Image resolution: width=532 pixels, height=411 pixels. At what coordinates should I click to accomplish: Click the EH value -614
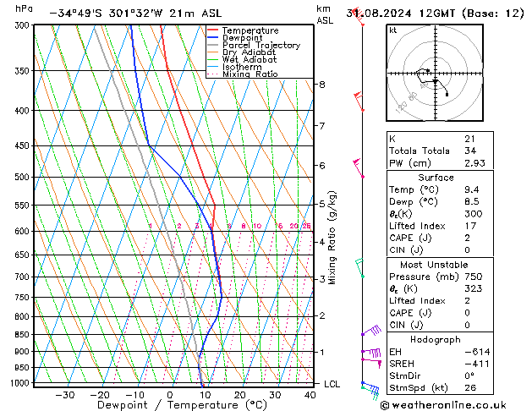coord(477,352)
